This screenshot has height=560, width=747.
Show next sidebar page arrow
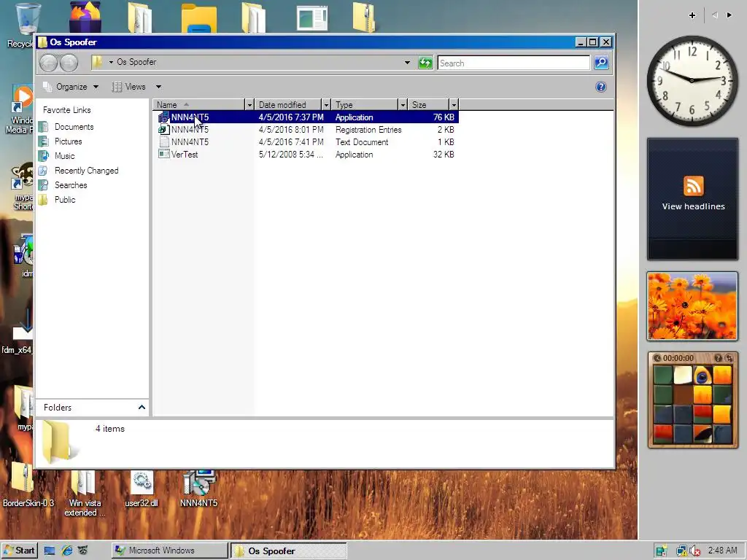(x=729, y=15)
